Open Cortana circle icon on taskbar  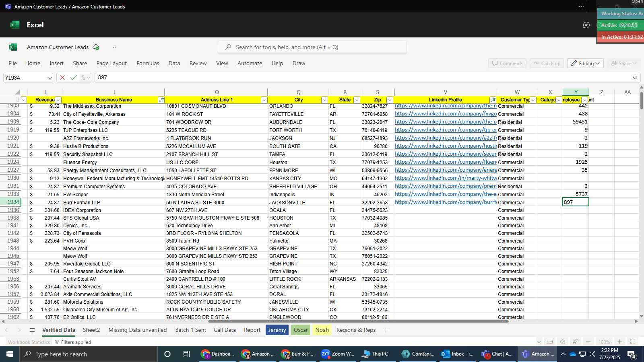(x=167, y=354)
